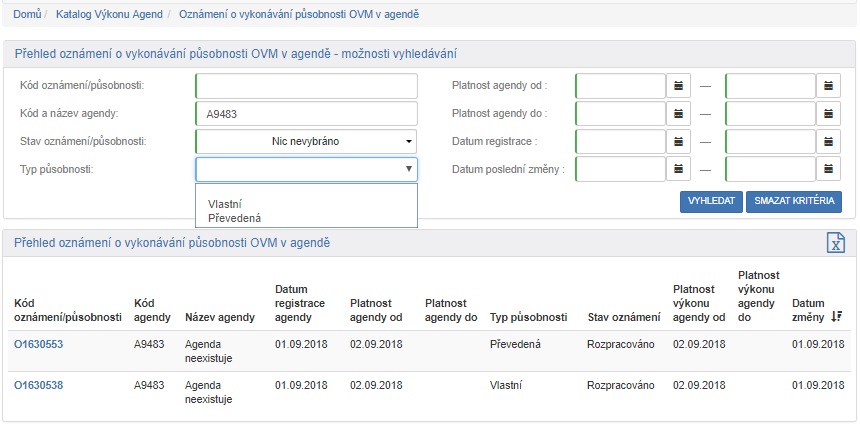Open calendar for first 'Datum registrace' date
Viewport: 860px width, 426px height.
click(x=678, y=142)
